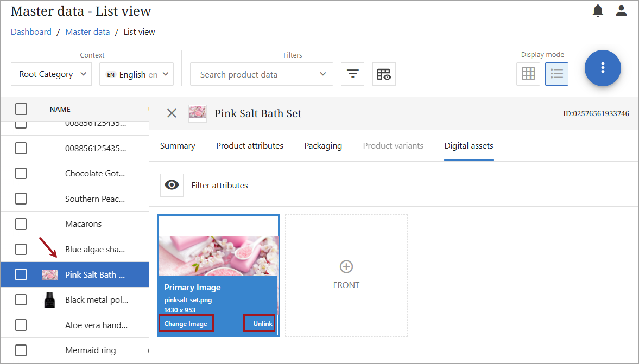639x364 pixels.
Task: Expand the Search product data dropdown
Action: coord(261,74)
